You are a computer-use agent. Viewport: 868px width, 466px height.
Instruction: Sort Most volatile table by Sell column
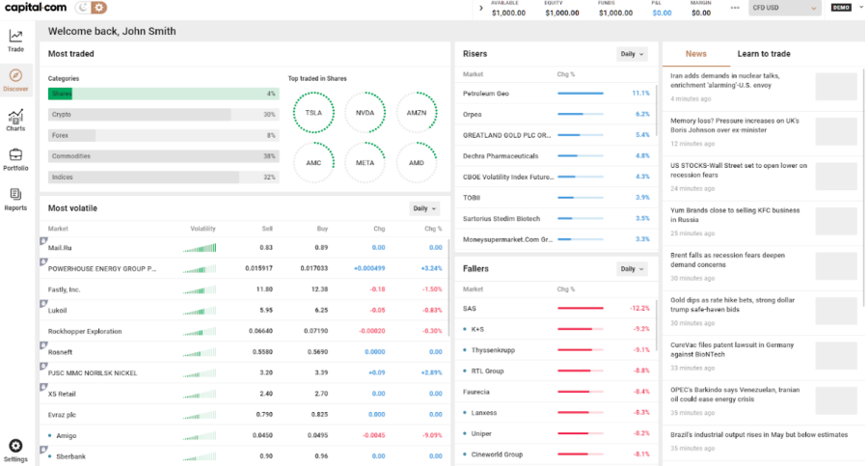tap(267, 229)
